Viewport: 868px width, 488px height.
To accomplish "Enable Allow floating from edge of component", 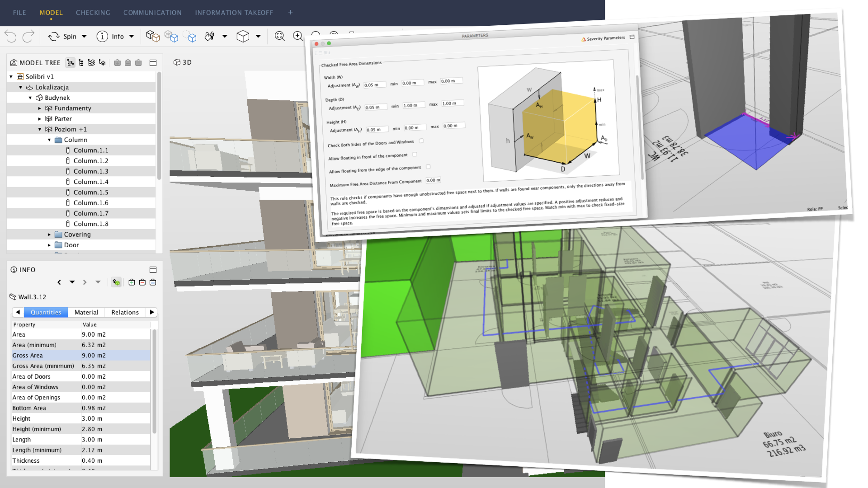I will coord(428,167).
